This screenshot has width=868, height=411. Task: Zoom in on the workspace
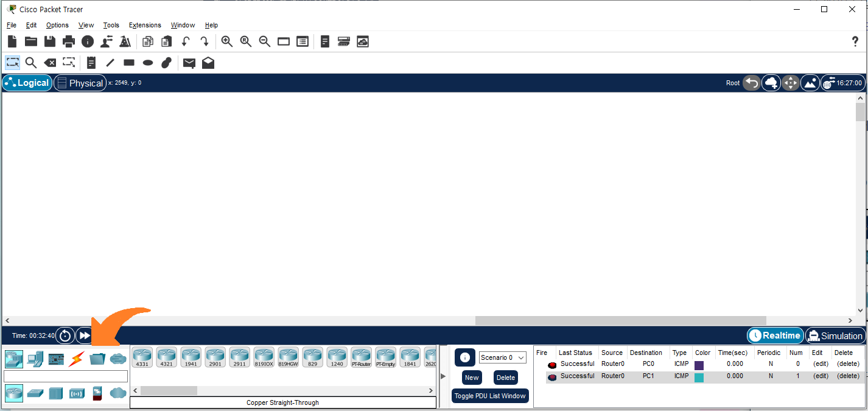pos(226,41)
